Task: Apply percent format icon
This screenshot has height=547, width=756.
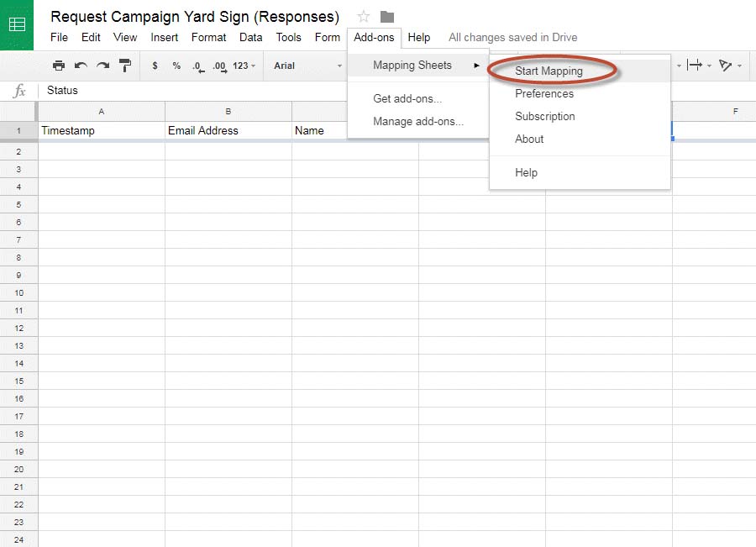Action: point(176,66)
